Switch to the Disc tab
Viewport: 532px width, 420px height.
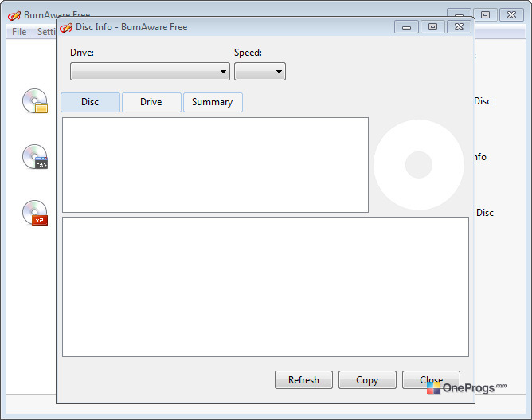pyautogui.click(x=90, y=102)
